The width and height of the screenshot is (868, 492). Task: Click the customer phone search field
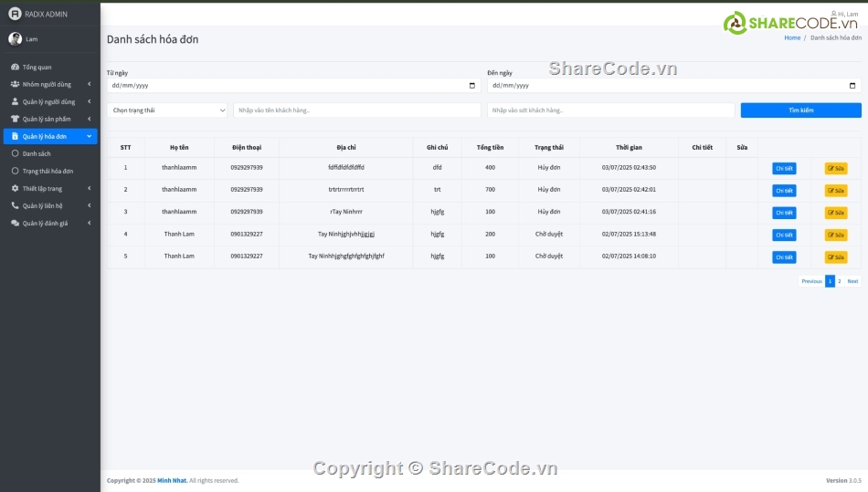[x=610, y=110]
